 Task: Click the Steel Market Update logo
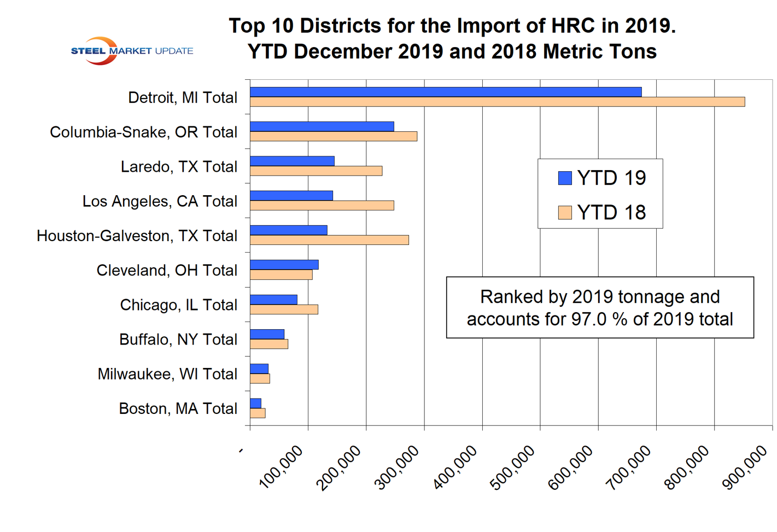pyautogui.click(x=131, y=51)
